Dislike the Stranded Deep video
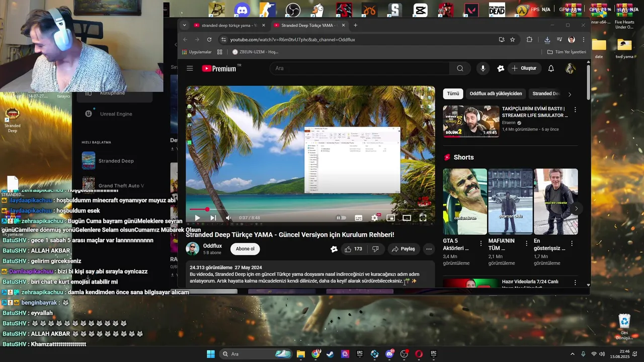 (375, 249)
